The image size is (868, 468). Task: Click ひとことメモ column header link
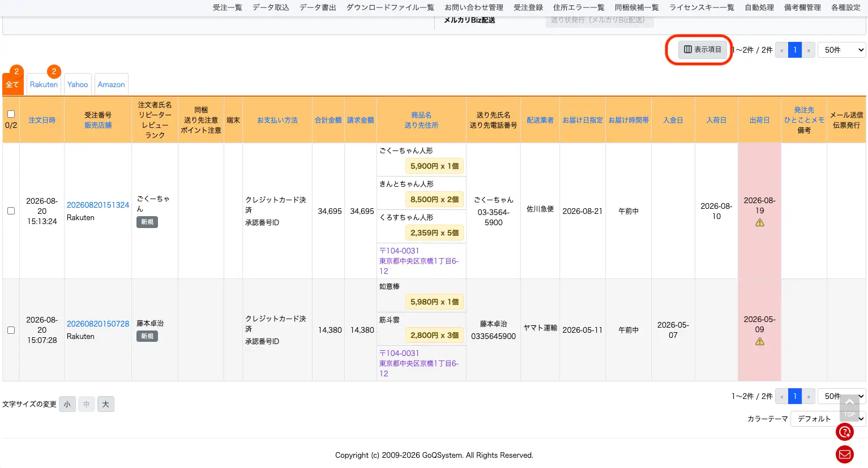point(804,120)
